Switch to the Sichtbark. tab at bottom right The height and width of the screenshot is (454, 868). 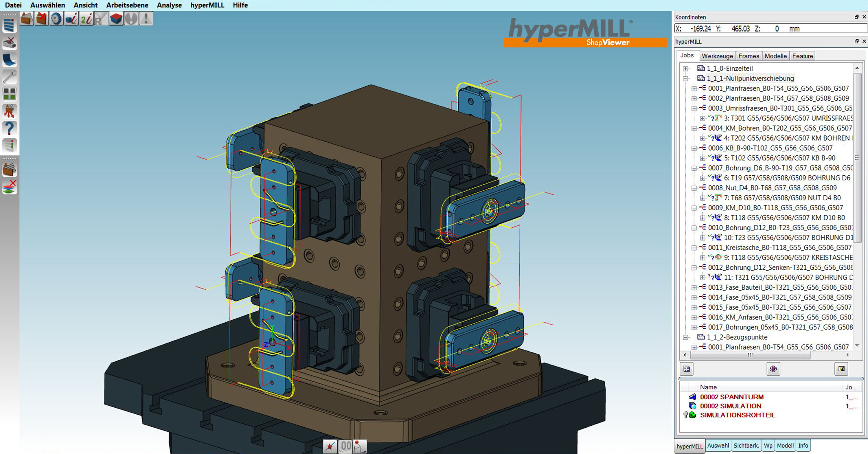[746, 445]
